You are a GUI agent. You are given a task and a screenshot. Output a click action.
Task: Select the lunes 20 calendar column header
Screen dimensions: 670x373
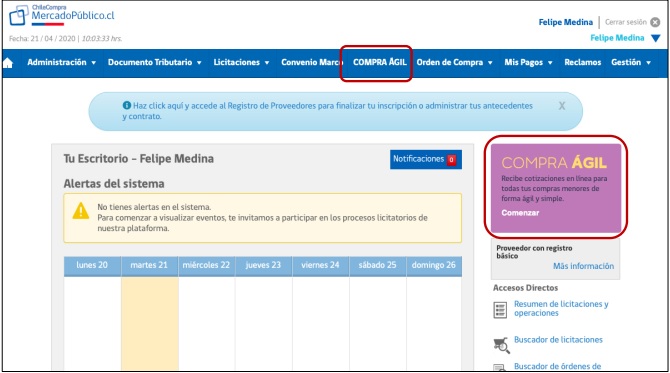92,265
